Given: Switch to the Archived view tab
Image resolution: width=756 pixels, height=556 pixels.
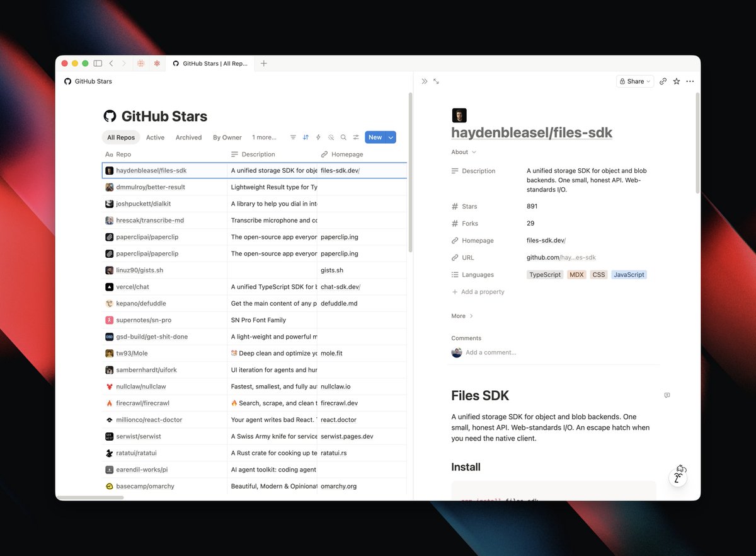Looking at the screenshot, I should [189, 137].
